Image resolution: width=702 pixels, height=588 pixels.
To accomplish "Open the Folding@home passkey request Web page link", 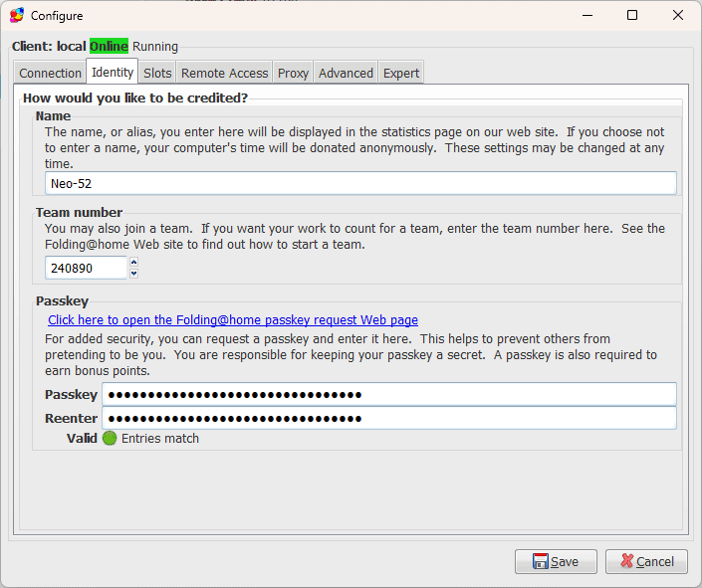I will [233, 320].
